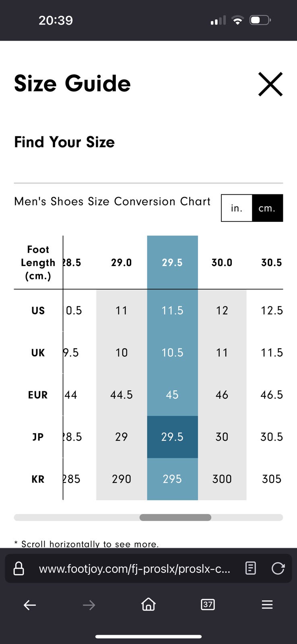Viewport: 297px width, 644px height.
Task: Switch chart units to inches
Action: (x=237, y=208)
